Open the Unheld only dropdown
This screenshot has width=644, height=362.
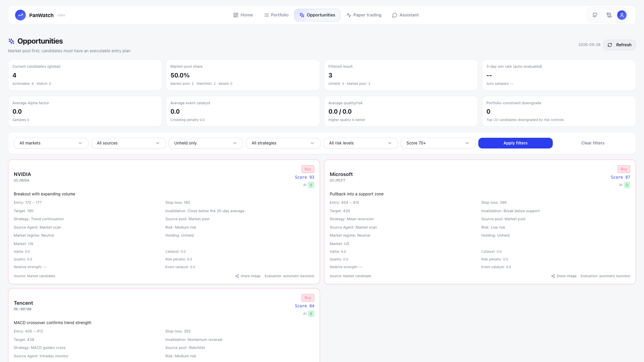pyautogui.click(x=206, y=143)
